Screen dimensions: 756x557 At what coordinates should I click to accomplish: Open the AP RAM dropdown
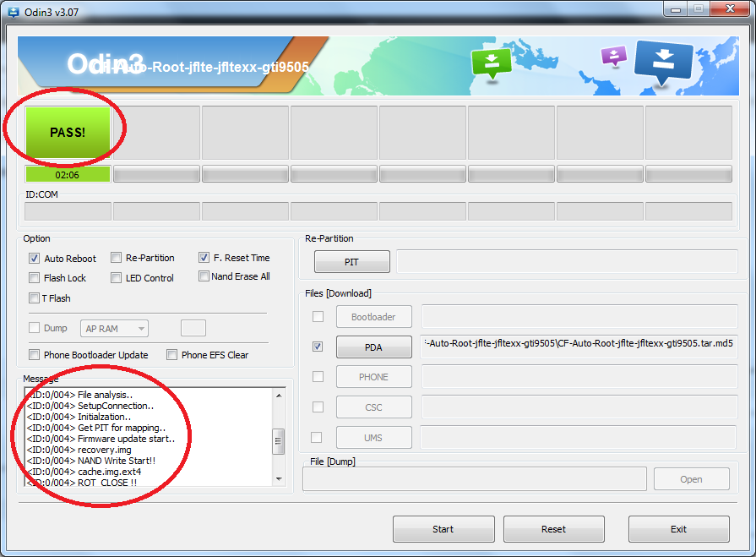115,329
